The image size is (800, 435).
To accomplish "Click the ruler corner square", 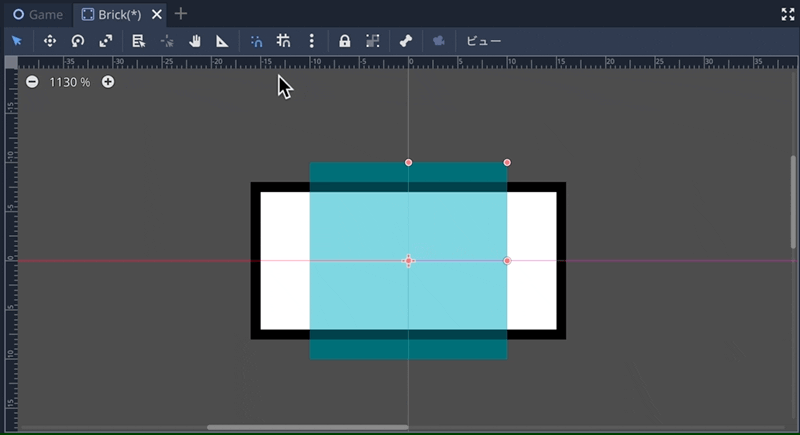I will click(x=11, y=62).
